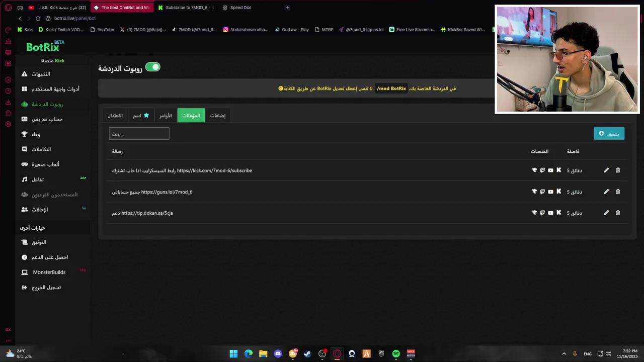Image resolution: width=644 pixels, height=362 pixels.
Task: Switch to الاعتدال moderation tab
Action: click(x=115, y=116)
